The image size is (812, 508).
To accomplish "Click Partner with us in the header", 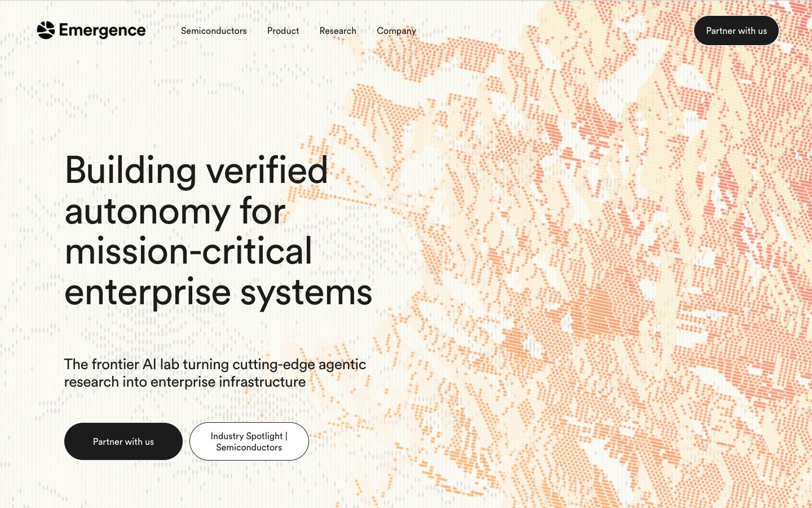I will pos(736,30).
